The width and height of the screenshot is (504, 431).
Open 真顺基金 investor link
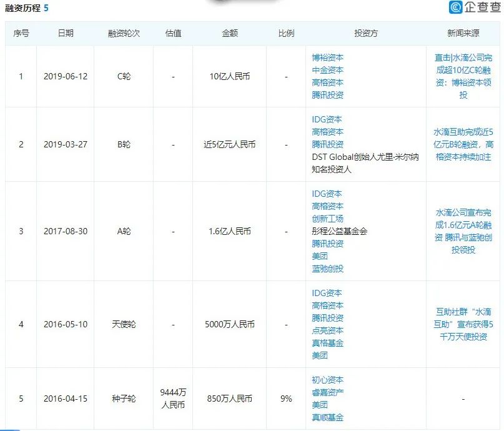point(327,417)
